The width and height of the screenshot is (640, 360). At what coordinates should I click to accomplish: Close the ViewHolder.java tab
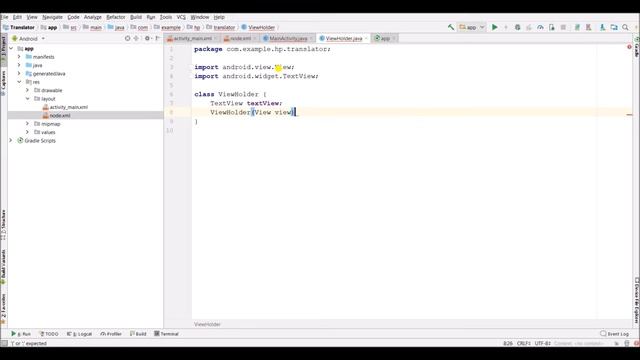[x=366, y=38]
